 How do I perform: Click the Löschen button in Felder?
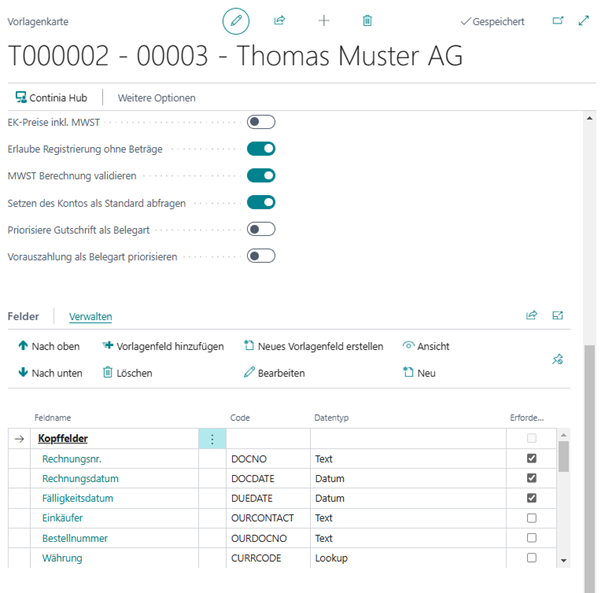point(127,373)
